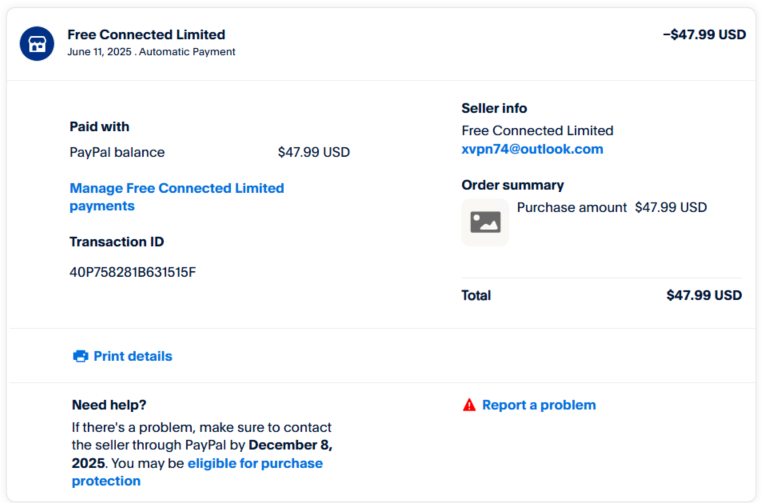This screenshot has height=503, width=761.
Task: Click seller name under Seller info
Action: click(537, 131)
